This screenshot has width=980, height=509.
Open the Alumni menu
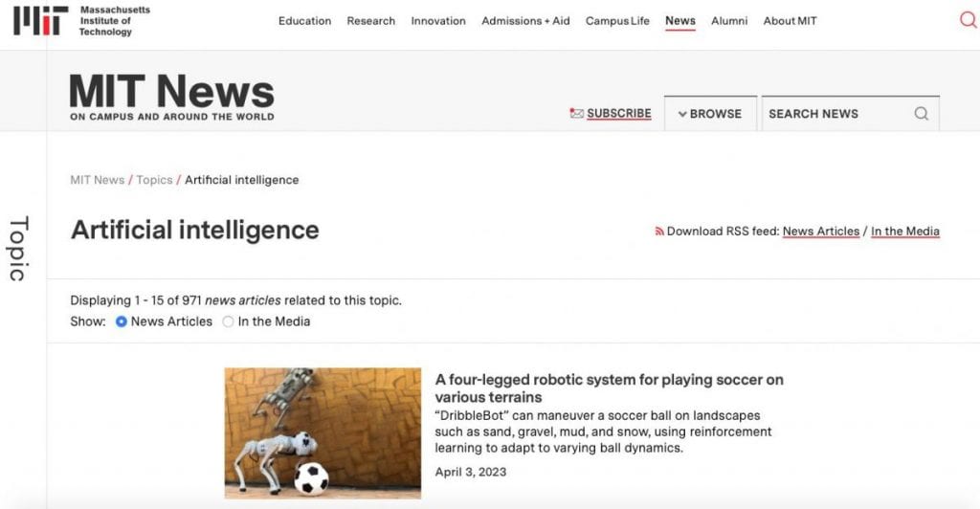729,21
